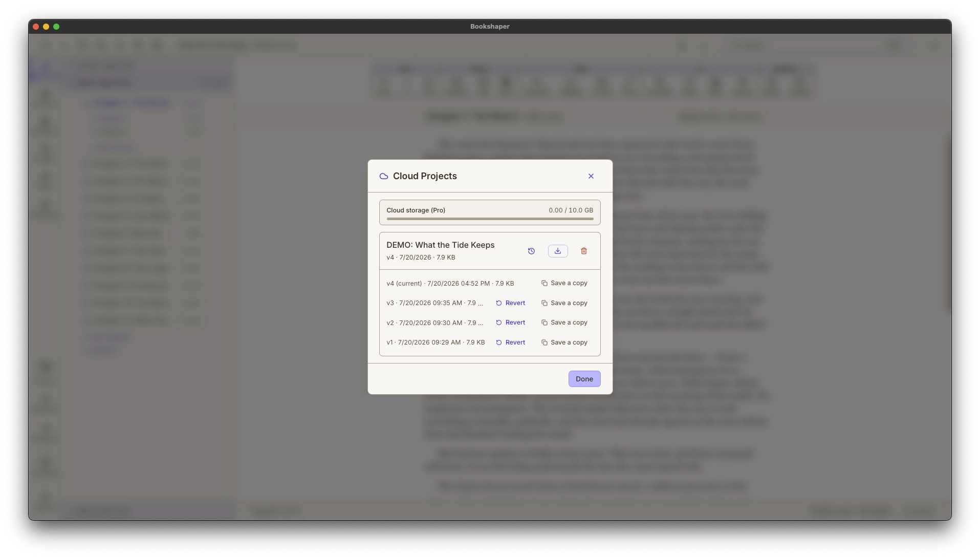Click the v1 · 7/20/2026 09:29 AM row
The width and height of the screenshot is (980, 558).
[435, 342]
